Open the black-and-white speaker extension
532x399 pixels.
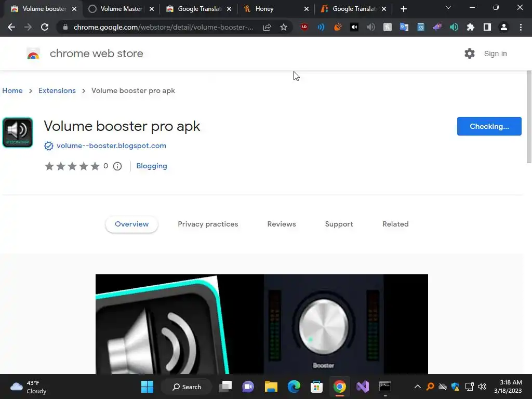pos(354,27)
